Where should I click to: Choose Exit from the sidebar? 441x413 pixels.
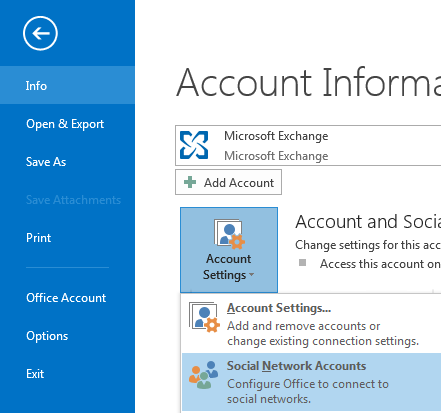(x=67, y=374)
